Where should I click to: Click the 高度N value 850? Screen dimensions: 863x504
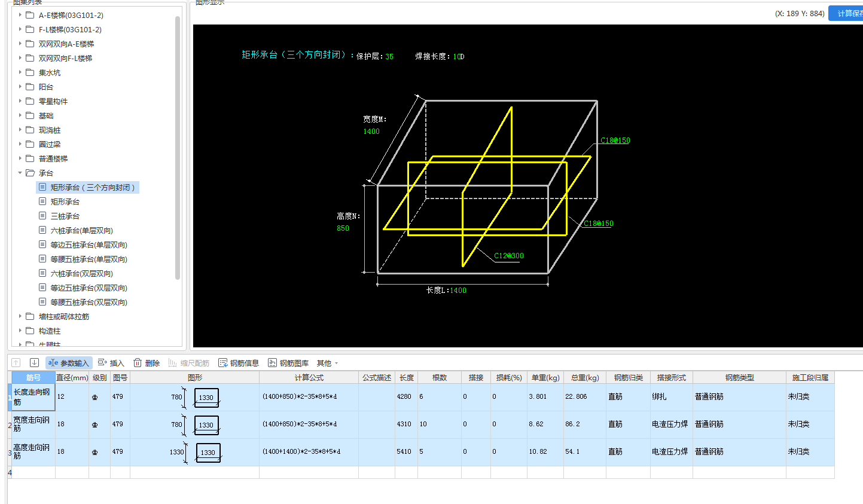343,228
